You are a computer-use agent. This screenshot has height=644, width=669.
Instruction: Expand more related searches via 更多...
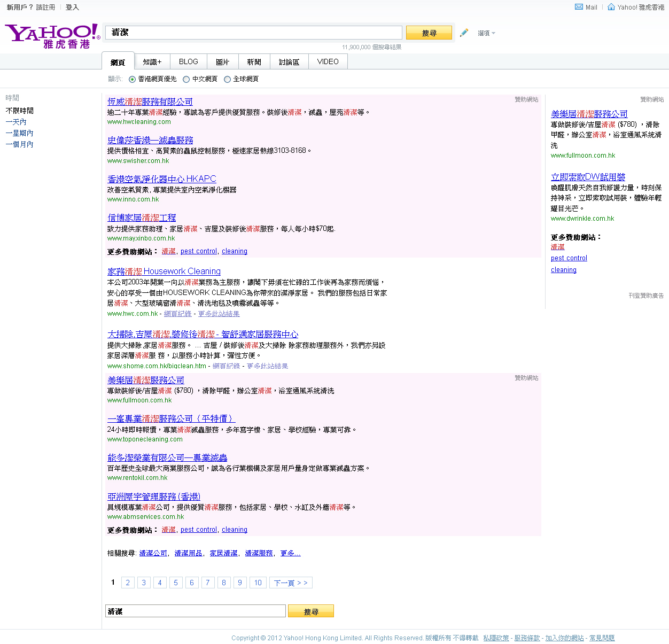(x=290, y=553)
